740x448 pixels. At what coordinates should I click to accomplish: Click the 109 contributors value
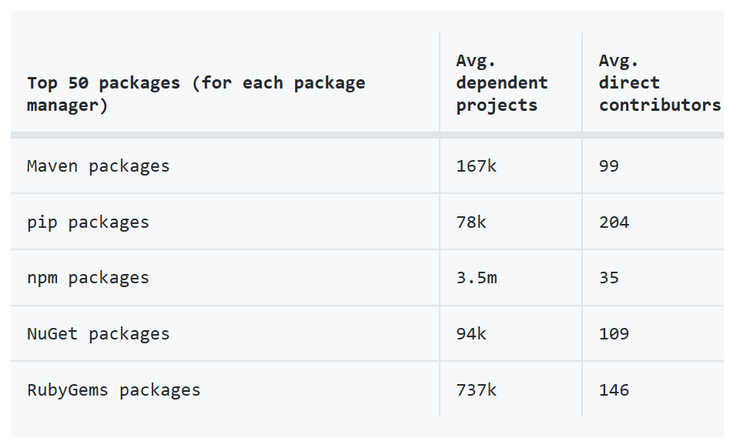[x=614, y=334]
